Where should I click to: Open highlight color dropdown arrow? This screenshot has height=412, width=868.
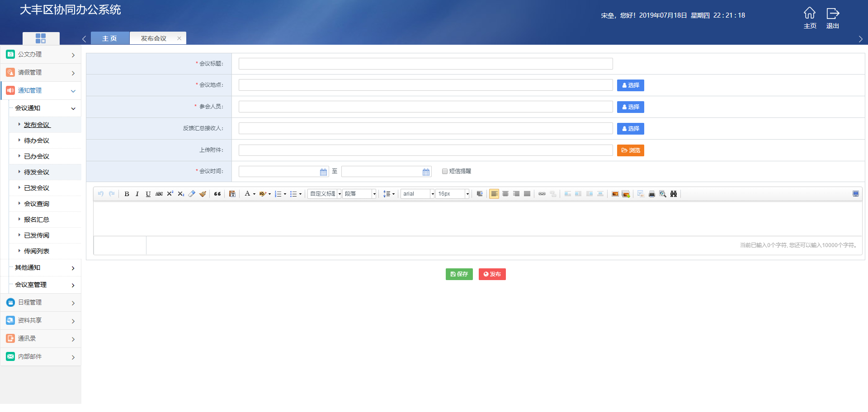point(269,194)
